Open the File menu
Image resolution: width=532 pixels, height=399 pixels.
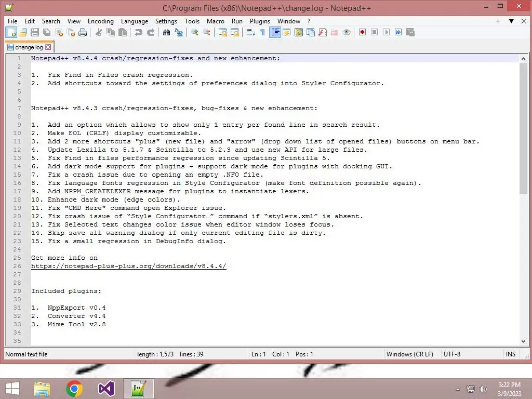tap(12, 21)
